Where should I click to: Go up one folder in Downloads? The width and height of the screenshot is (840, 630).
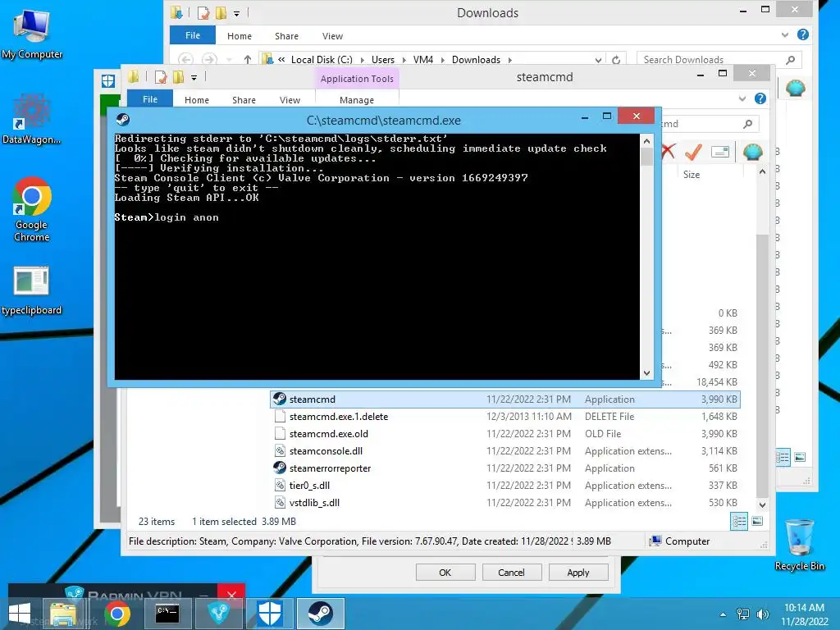[x=248, y=59]
